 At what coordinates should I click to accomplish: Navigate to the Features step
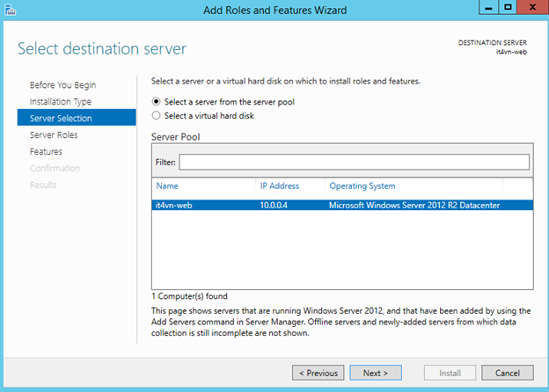click(x=46, y=151)
